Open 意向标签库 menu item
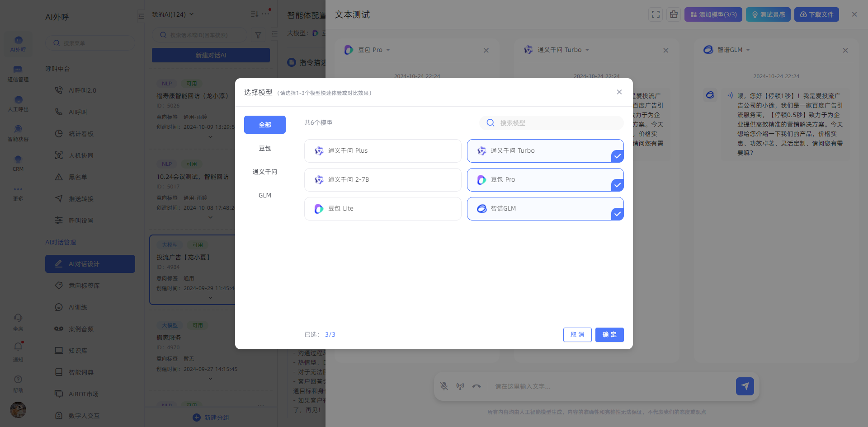 pos(90,286)
